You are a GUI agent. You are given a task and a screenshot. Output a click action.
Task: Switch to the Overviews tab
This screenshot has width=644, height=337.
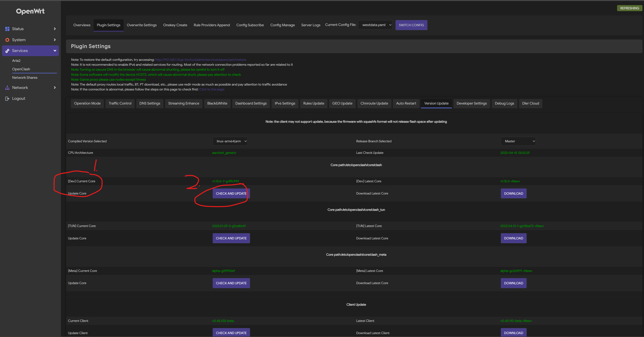[x=82, y=25]
